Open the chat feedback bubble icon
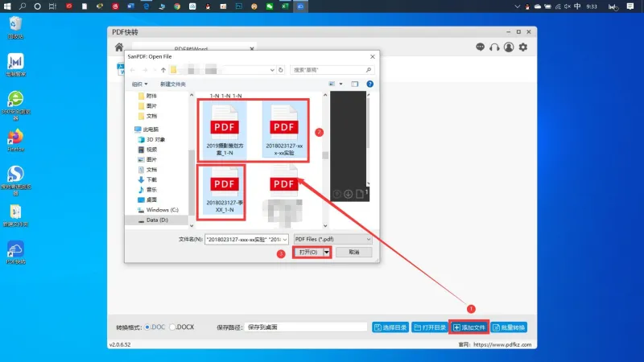This screenshot has height=362, width=644. 480,47
